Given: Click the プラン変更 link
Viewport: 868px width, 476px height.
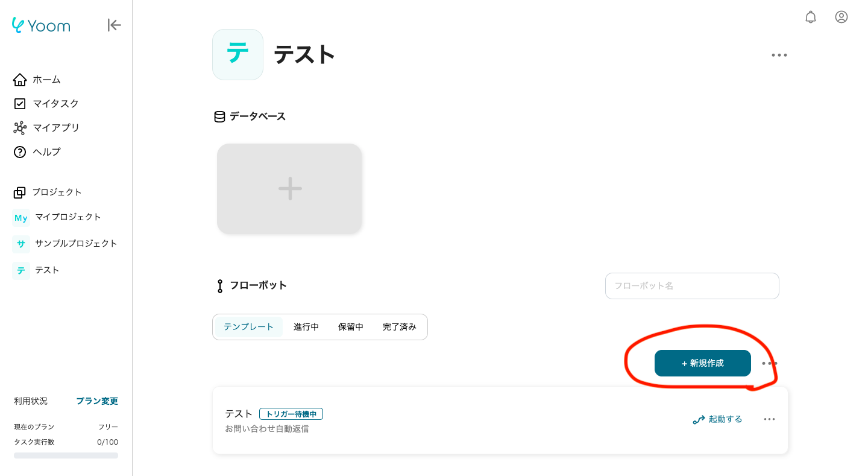Looking at the screenshot, I should coord(97,401).
